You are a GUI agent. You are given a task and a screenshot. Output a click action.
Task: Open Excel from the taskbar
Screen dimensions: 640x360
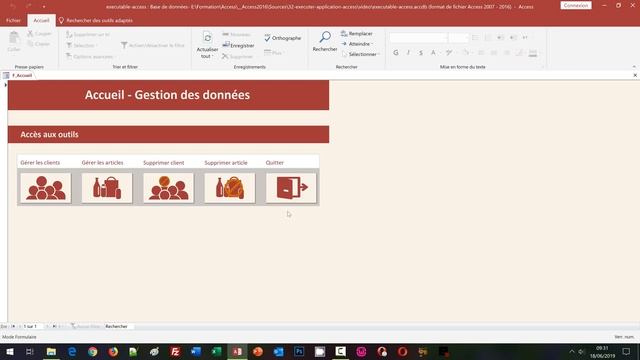tap(216, 351)
